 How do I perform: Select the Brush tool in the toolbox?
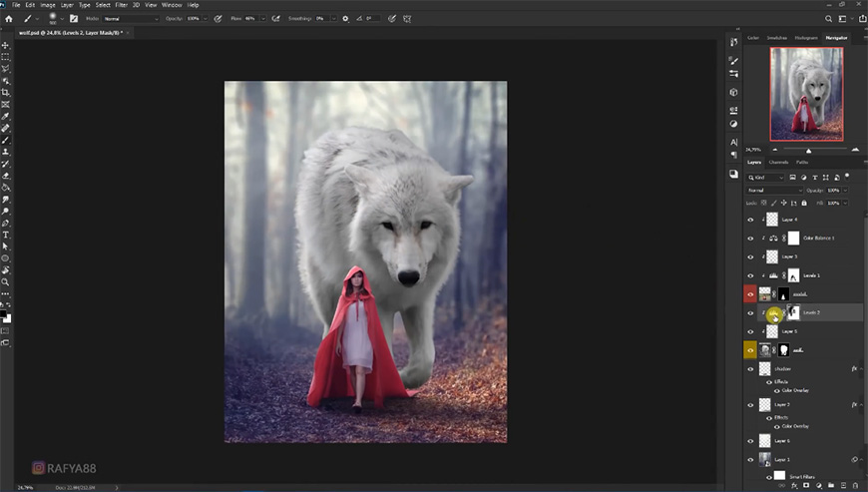6,140
